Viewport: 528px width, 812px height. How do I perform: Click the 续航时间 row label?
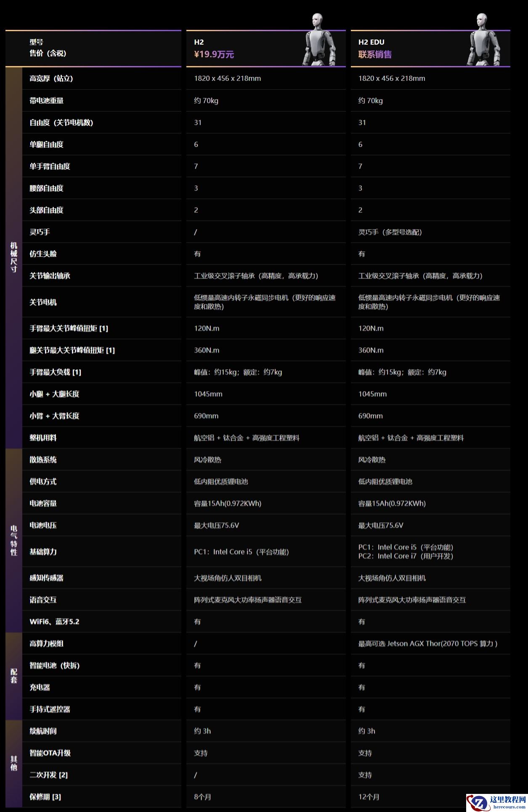tap(43, 731)
